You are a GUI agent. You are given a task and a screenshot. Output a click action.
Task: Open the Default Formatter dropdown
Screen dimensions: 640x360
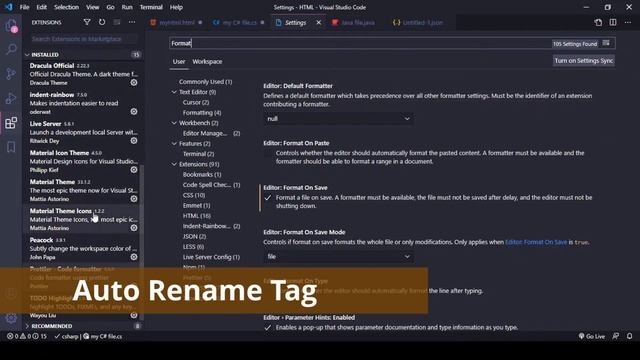click(x=338, y=119)
